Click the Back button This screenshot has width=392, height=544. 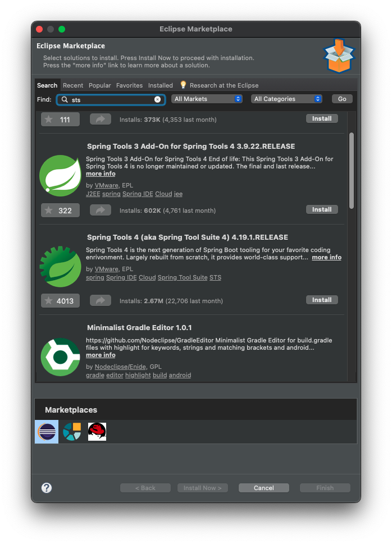pyautogui.click(x=145, y=488)
